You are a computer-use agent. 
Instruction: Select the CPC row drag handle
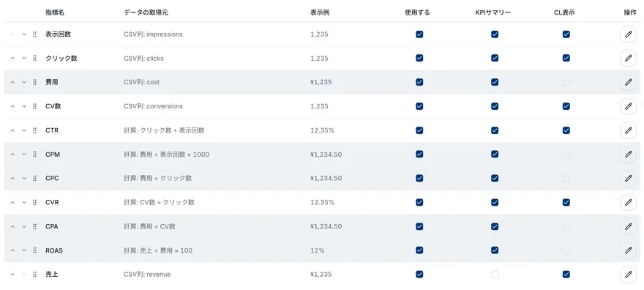35,178
